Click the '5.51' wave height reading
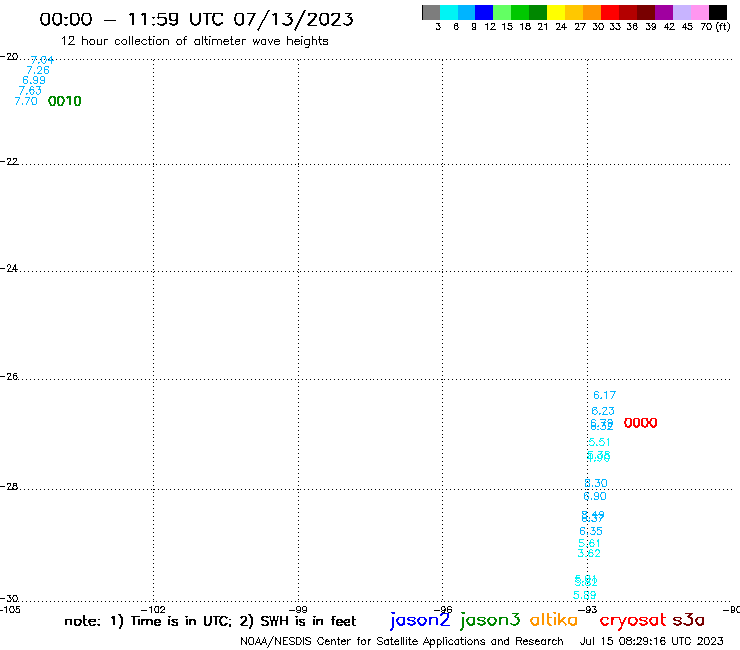Viewport: 740px width, 650px height. (x=599, y=442)
